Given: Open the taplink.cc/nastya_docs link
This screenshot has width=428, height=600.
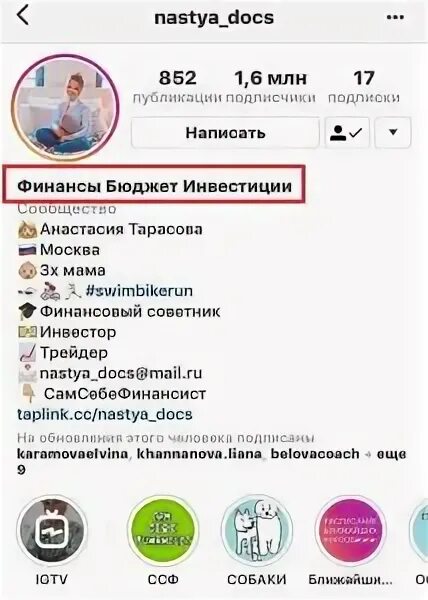Looking at the screenshot, I should click(105, 414).
